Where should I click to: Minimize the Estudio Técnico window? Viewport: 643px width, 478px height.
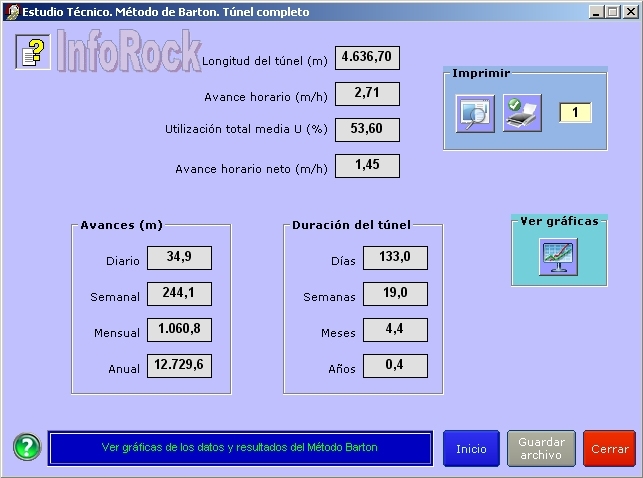(x=594, y=12)
